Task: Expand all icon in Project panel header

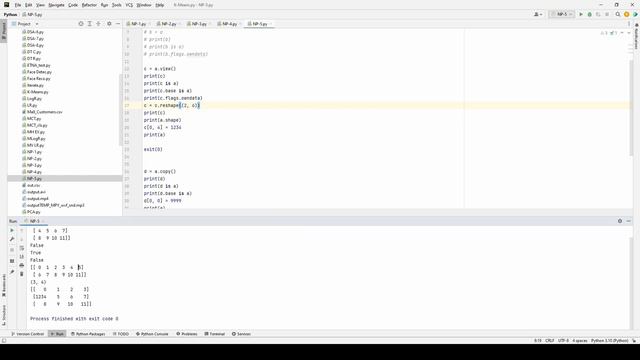Action: click(89, 24)
